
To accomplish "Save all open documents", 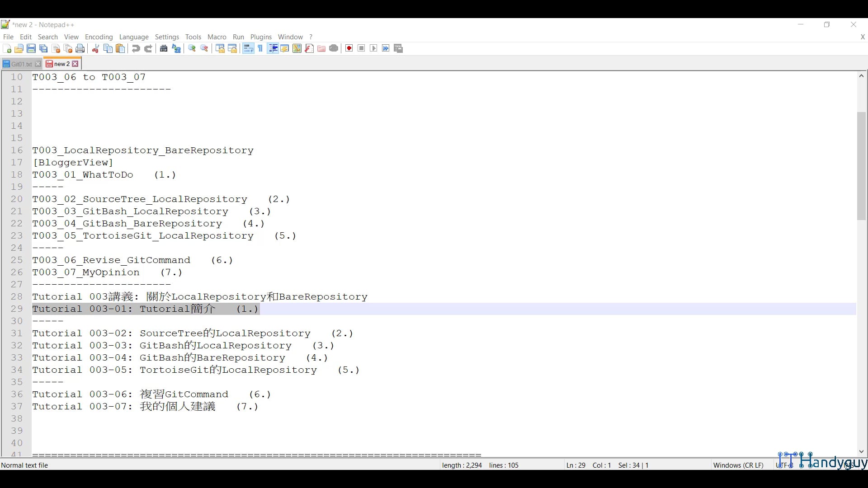I will 43,48.
